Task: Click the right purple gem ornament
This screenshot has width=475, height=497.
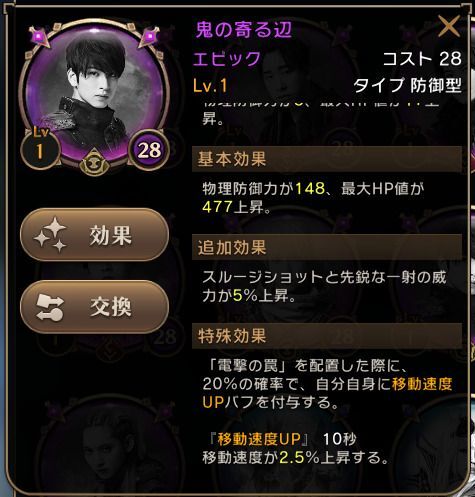Action: 149,36
